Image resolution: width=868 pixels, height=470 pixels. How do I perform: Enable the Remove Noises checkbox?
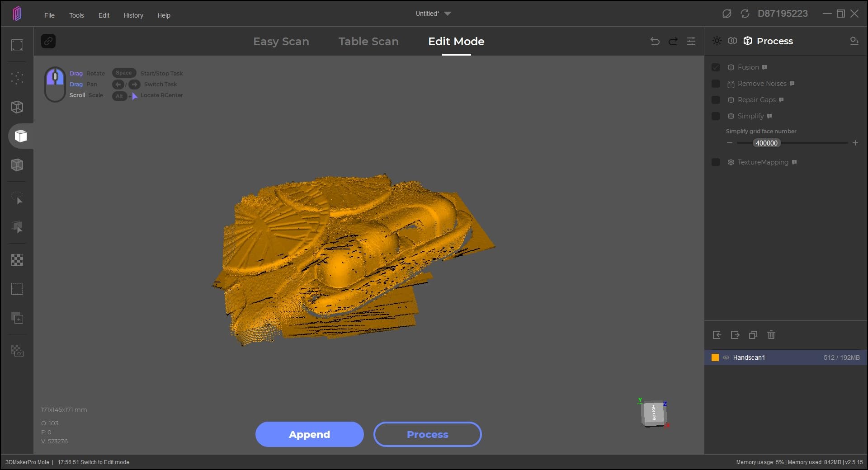(x=716, y=84)
